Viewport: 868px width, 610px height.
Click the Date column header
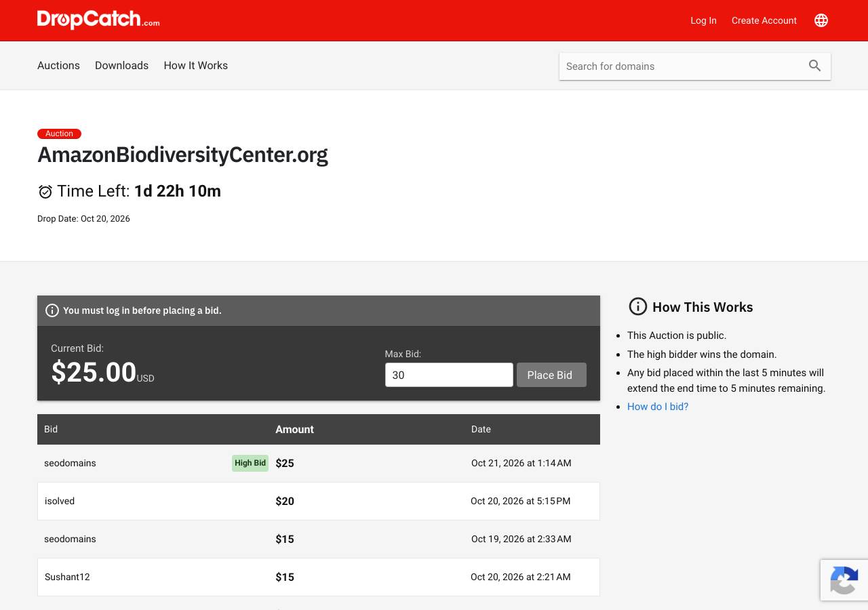tap(481, 429)
